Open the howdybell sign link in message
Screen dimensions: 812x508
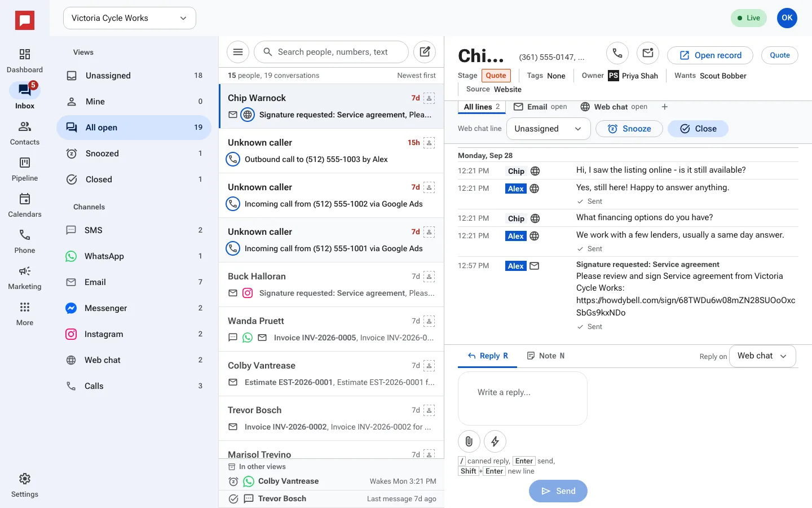(686, 306)
